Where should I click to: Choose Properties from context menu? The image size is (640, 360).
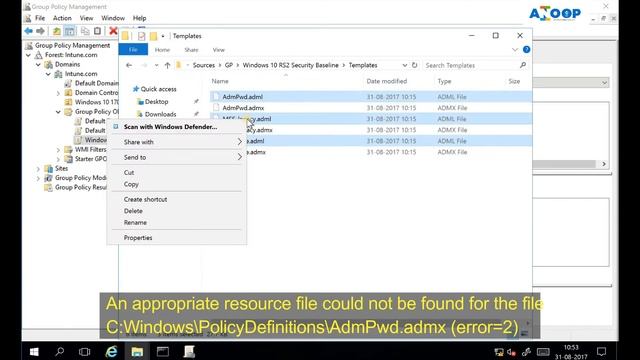pyautogui.click(x=177, y=238)
